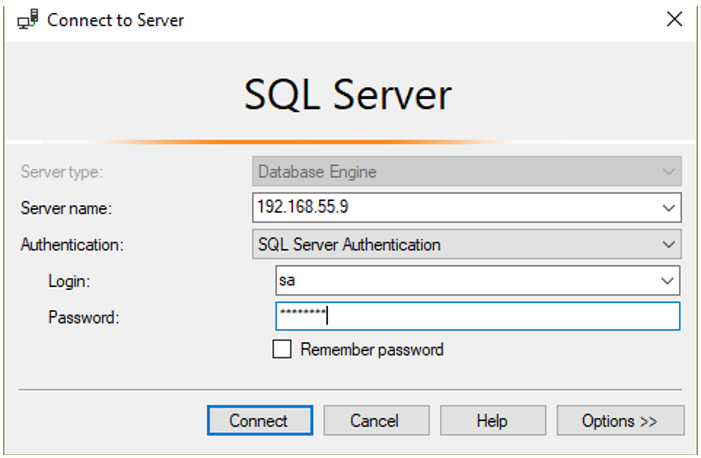Focus the Password input field

pyautogui.click(x=477, y=317)
